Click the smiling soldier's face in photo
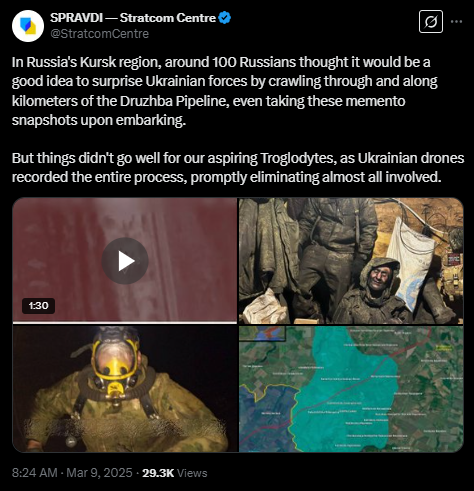This screenshot has width=474, height=491. (379, 277)
